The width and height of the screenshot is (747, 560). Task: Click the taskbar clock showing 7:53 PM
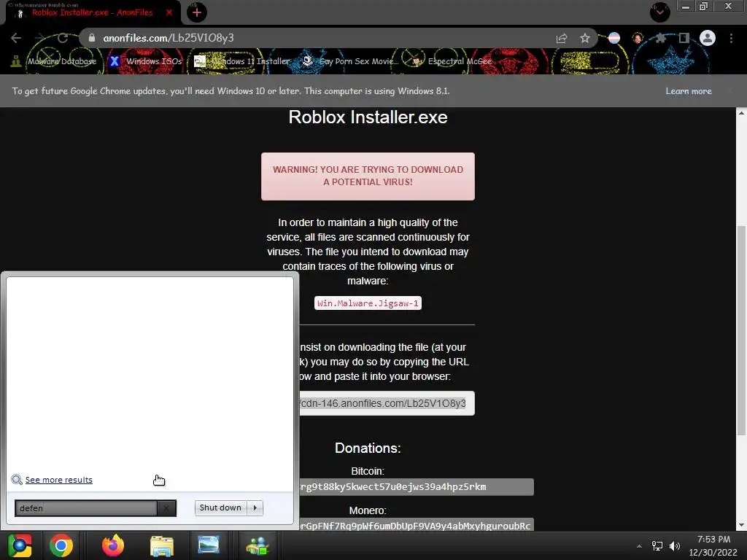tap(713, 545)
